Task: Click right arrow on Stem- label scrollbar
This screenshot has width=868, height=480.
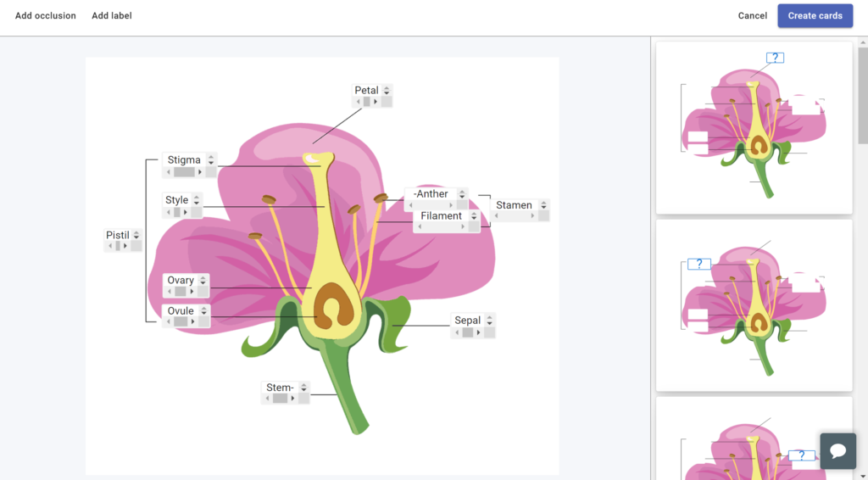Action: click(x=292, y=399)
